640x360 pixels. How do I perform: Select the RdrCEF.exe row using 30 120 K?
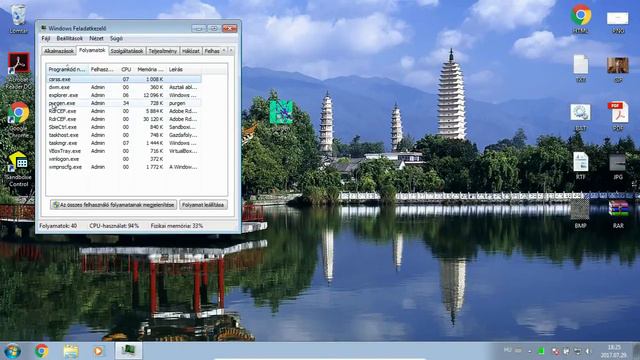pos(124,119)
